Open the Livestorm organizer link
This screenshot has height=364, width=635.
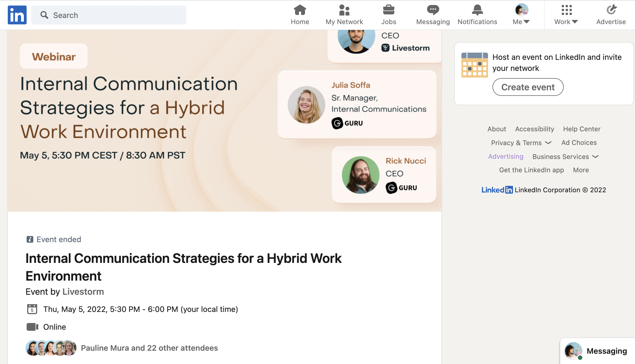(83, 292)
